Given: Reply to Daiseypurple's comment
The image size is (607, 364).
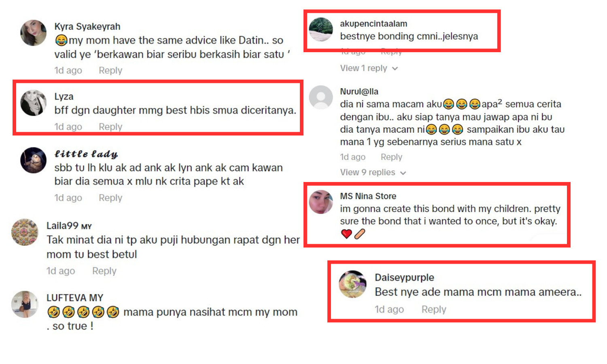Looking at the screenshot, I should (434, 309).
